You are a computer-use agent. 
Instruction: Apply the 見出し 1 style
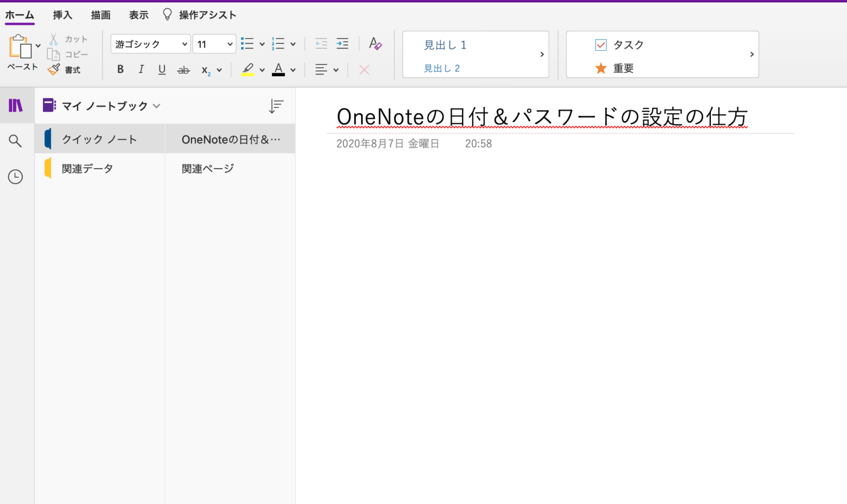(444, 45)
